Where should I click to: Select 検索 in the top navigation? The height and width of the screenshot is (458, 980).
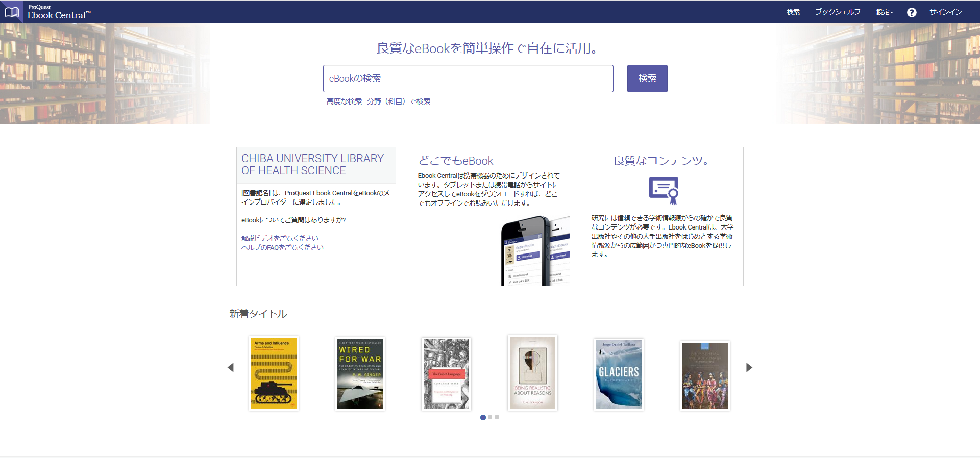793,12
